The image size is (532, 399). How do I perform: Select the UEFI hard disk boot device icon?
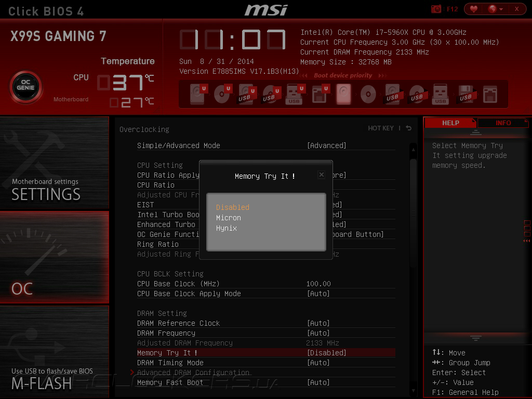click(198, 94)
